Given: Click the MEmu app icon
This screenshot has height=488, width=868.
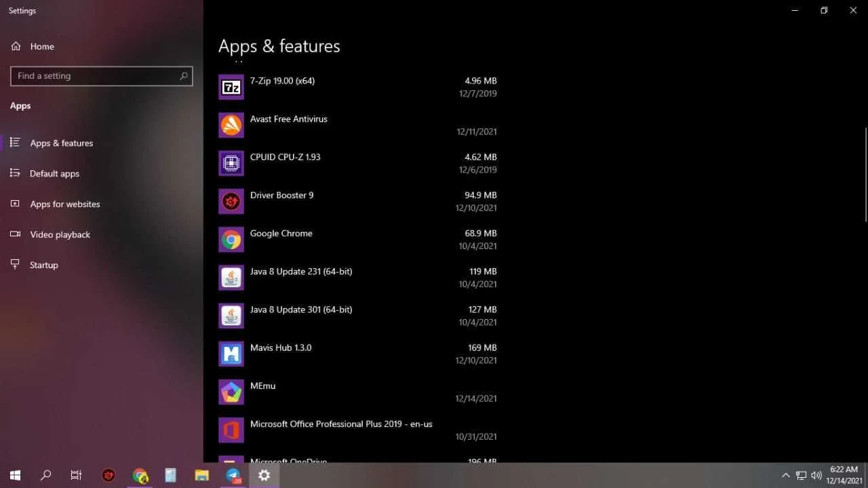Looking at the screenshot, I should point(231,392).
